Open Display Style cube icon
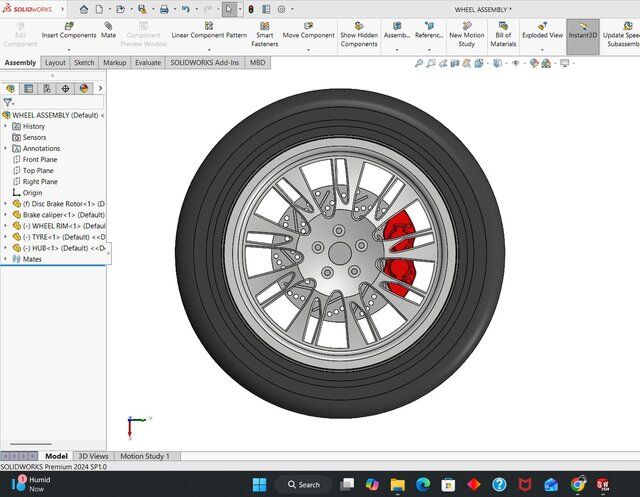Viewport: 640px width, 497px height. pos(497,63)
